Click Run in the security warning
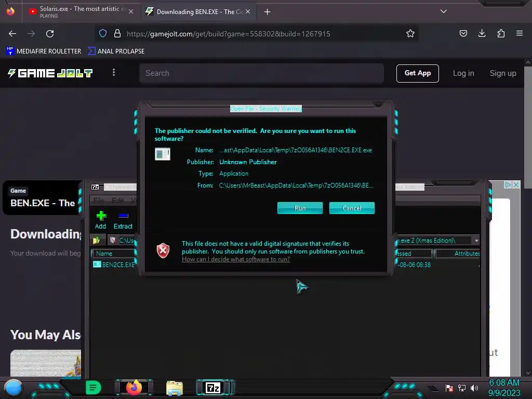The width and height of the screenshot is (532, 399). coord(300,208)
